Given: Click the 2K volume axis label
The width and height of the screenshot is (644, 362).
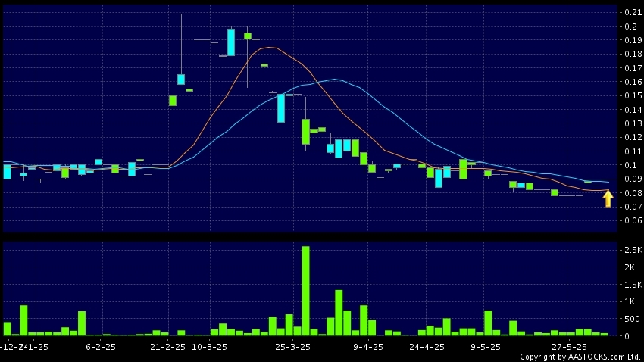Looking at the screenshot, I should pos(630,267).
